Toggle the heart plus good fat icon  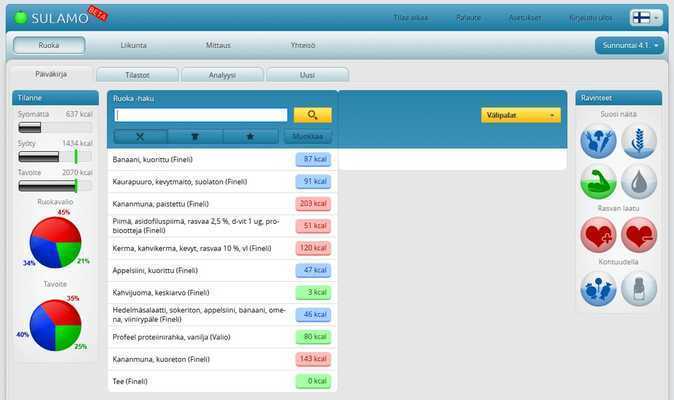(x=598, y=235)
